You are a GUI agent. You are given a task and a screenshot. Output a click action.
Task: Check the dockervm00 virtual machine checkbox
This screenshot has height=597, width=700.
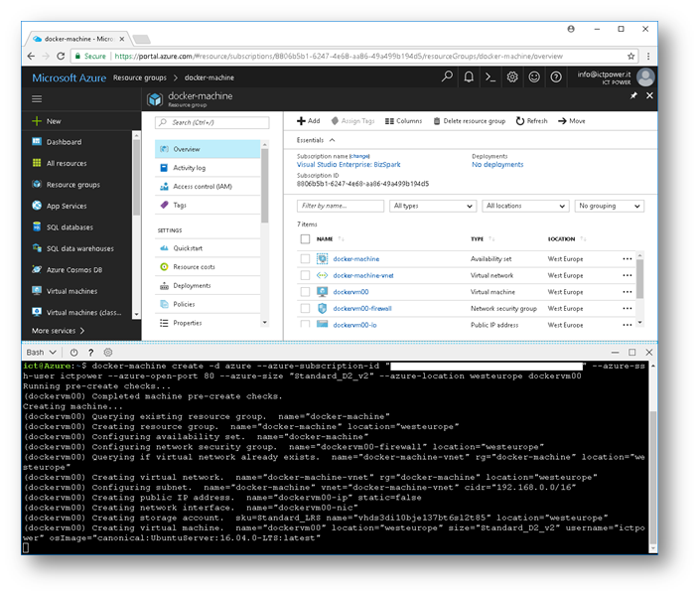click(305, 292)
